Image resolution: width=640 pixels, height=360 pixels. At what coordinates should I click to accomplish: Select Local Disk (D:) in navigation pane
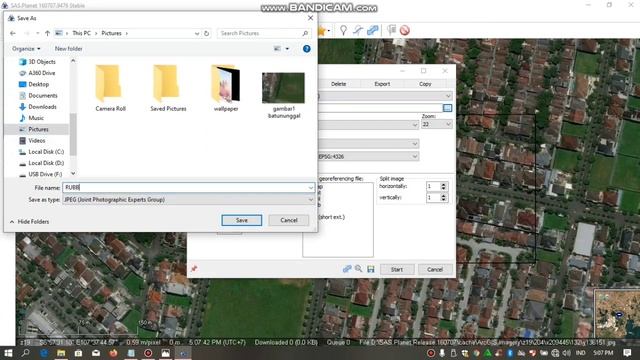point(46,163)
